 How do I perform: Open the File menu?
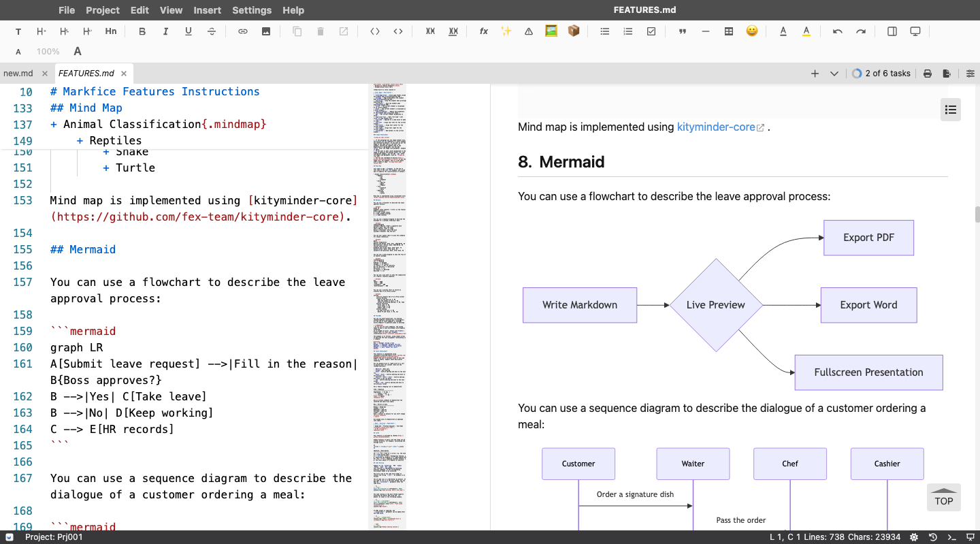(67, 10)
